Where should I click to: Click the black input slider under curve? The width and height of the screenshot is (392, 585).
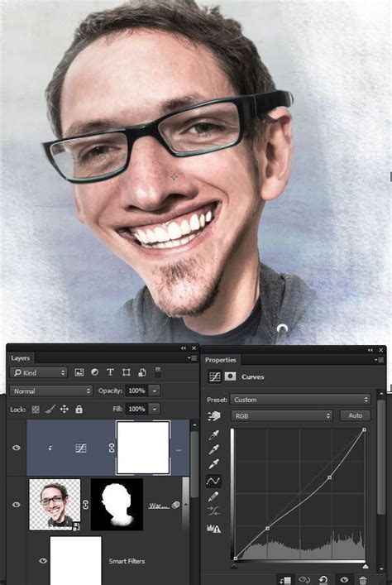tap(234, 566)
